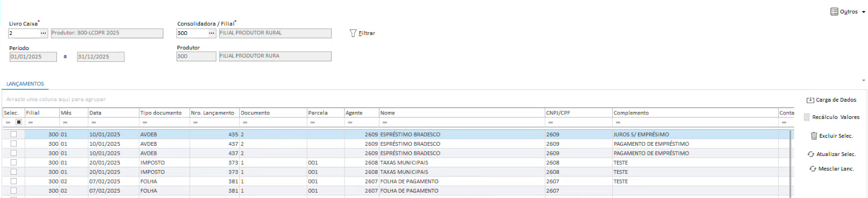The width and height of the screenshot is (868, 198).
Task: Collapse the panel with the small arrow above the grid
Action: (864, 80)
